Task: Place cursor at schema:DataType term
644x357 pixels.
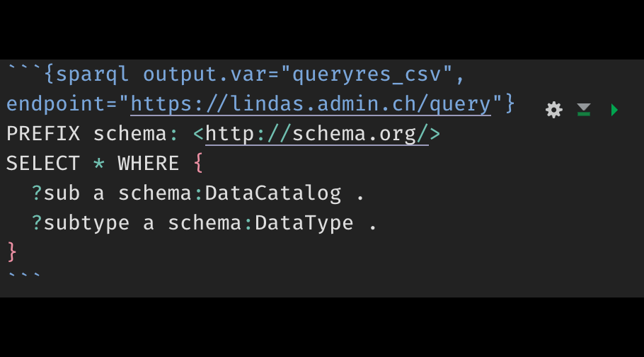Action: (x=260, y=223)
